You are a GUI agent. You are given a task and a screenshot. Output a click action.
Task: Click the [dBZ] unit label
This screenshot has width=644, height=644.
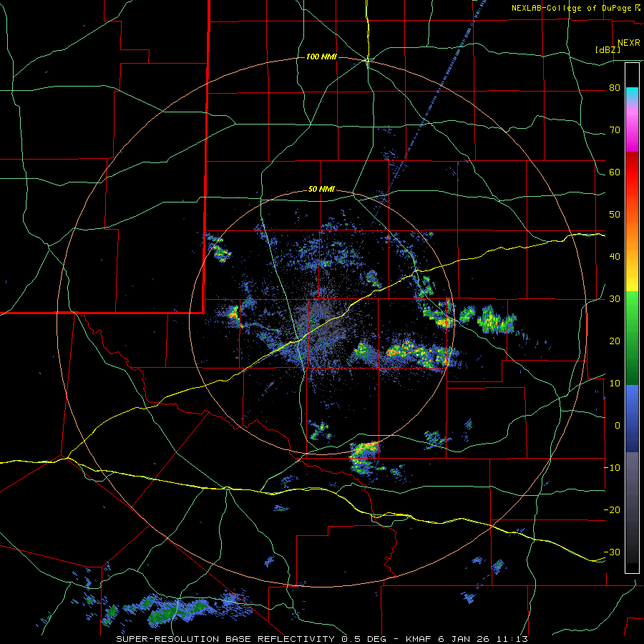pyautogui.click(x=608, y=50)
